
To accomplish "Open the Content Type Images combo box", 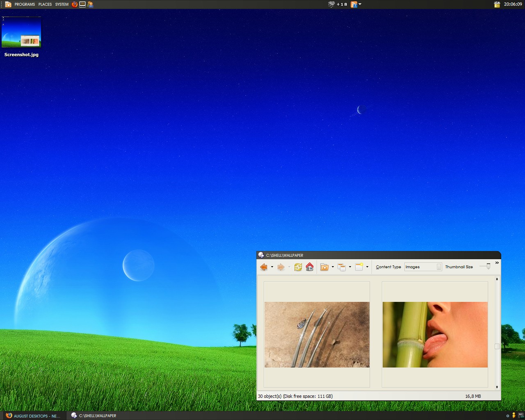I will 423,267.
